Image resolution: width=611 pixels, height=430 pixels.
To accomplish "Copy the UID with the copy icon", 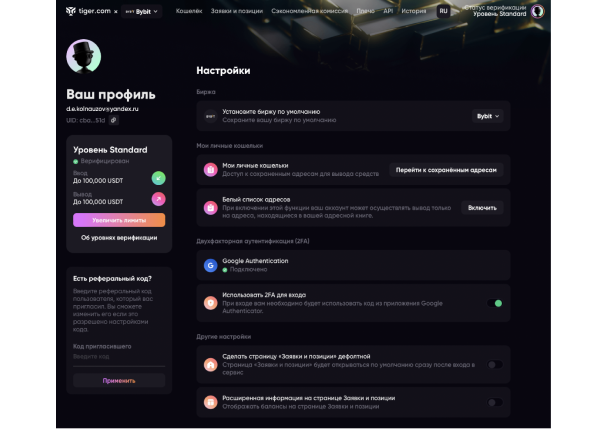I will pyautogui.click(x=113, y=120).
